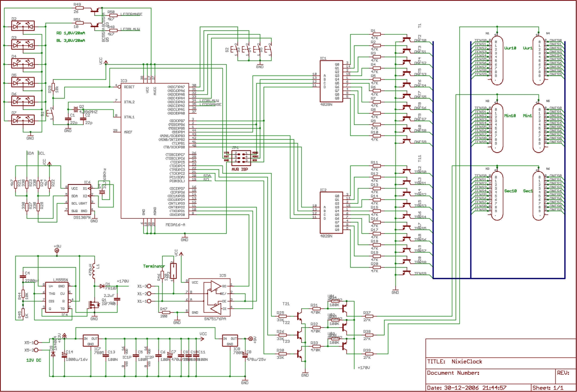The width and height of the screenshot is (577, 392).
Task: Click the 7809 regulator IC8
Action: point(230,341)
